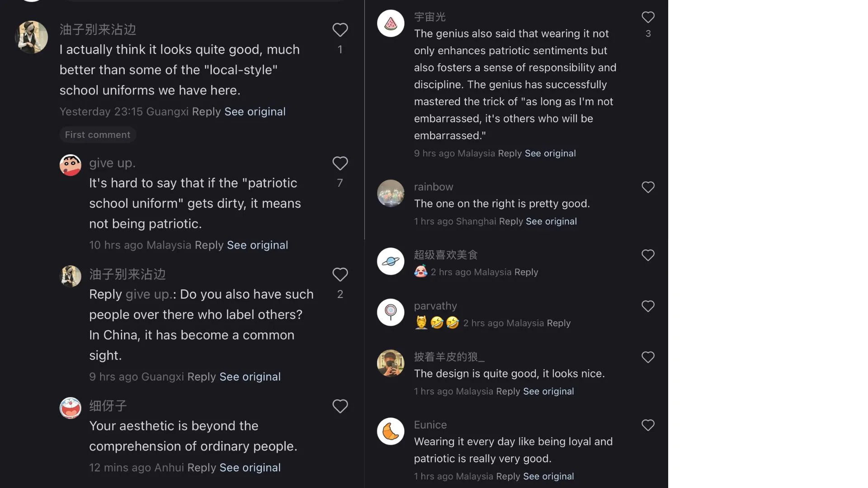Viewport: 868px width, 488px height.
Task: Like the reply about labeling others
Action: point(340,275)
